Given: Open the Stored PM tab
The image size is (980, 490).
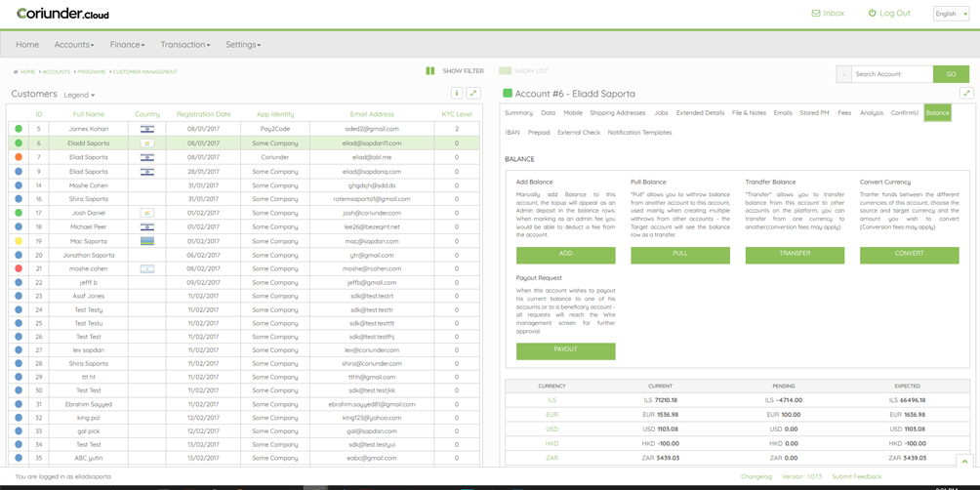Looking at the screenshot, I should [814, 113].
